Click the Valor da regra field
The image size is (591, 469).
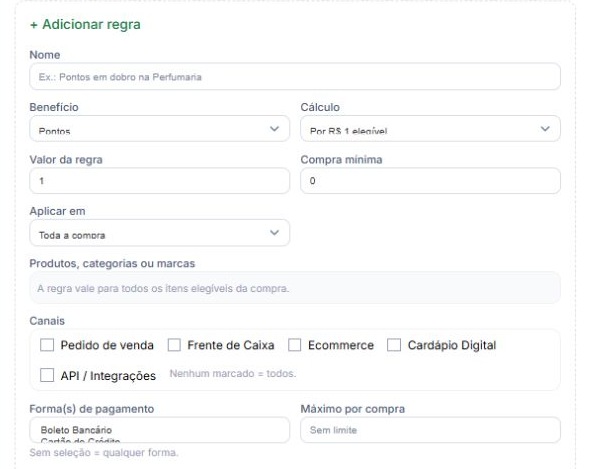pyautogui.click(x=159, y=181)
